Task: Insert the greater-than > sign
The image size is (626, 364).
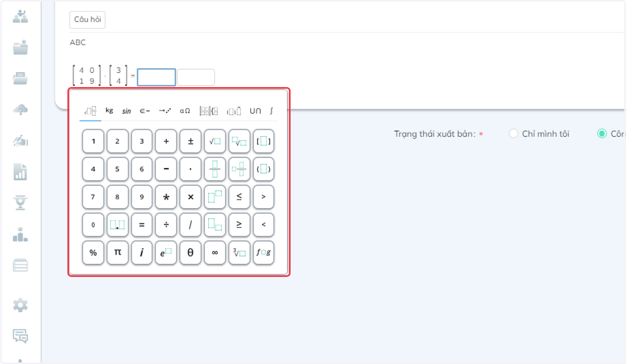Action: pyautogui.click(x=263, y=197)
